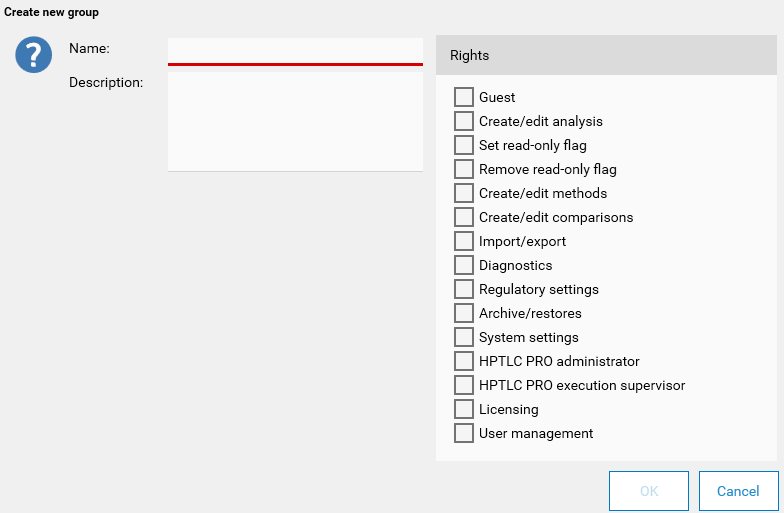Toggle the Diagnostics checkbox
784x513 pixels.
[464, 265]
